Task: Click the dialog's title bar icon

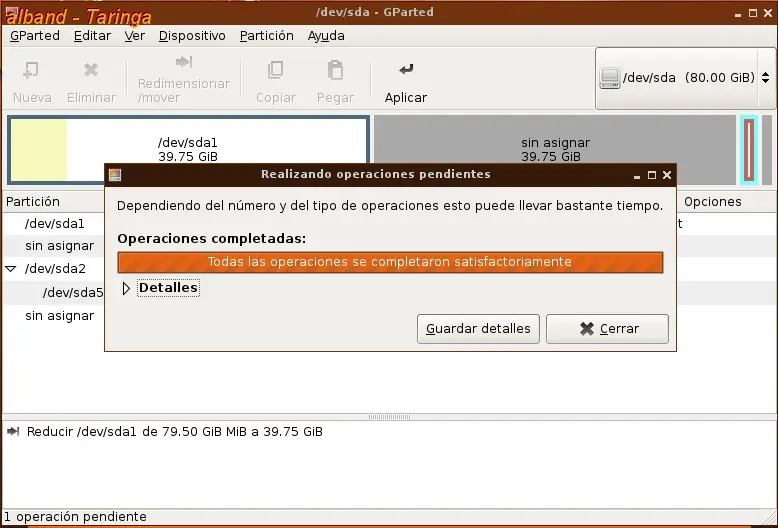Action: pyautogui.click(x=115, y=175)
